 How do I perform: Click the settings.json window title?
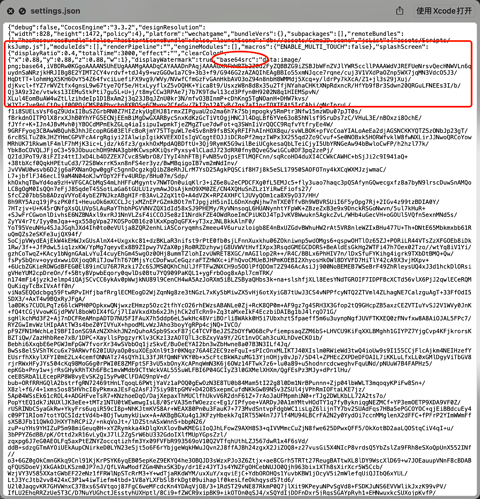pos(55,11)
